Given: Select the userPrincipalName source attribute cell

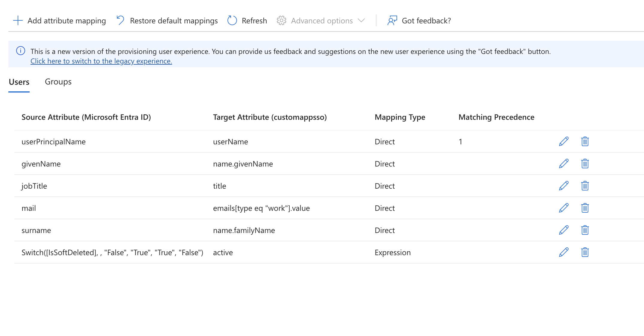Looking at the screenshot, I should [54, 142].
